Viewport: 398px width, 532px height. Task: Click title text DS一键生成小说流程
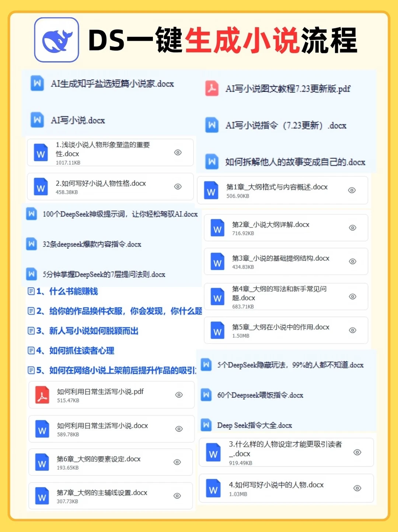tap(223, 40)
